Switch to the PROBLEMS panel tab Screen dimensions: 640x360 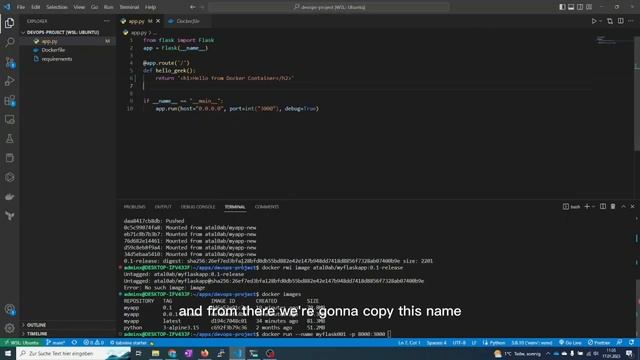(134, 207)
